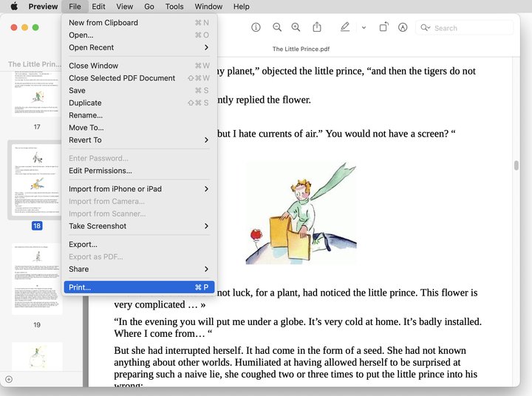Open the Help menu

pos(241,7)
